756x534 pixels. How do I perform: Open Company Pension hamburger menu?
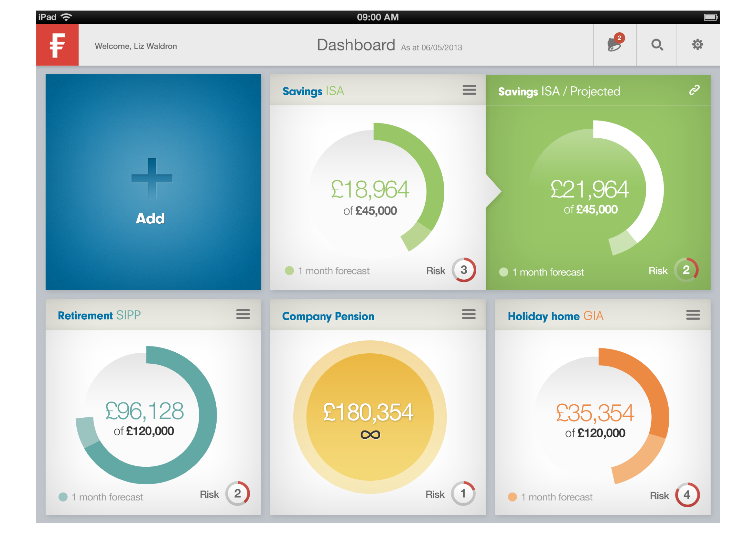pos(469,315)
